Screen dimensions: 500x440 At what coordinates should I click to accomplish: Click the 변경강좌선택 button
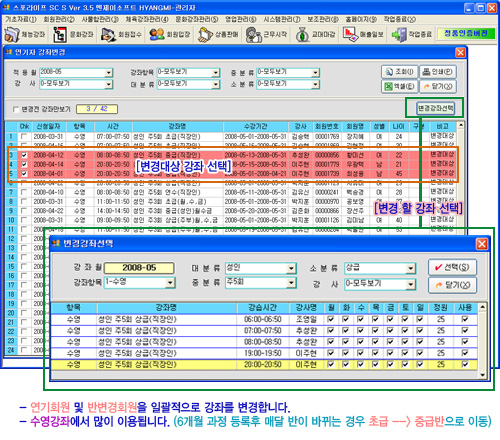[436, 108]
